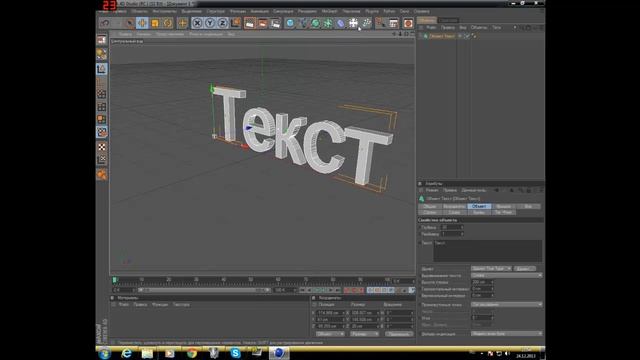The height and width of the screenshot is (360, 640).
Task: Click the Apply button in coordinates panel
Action: [x=399, y=334]
